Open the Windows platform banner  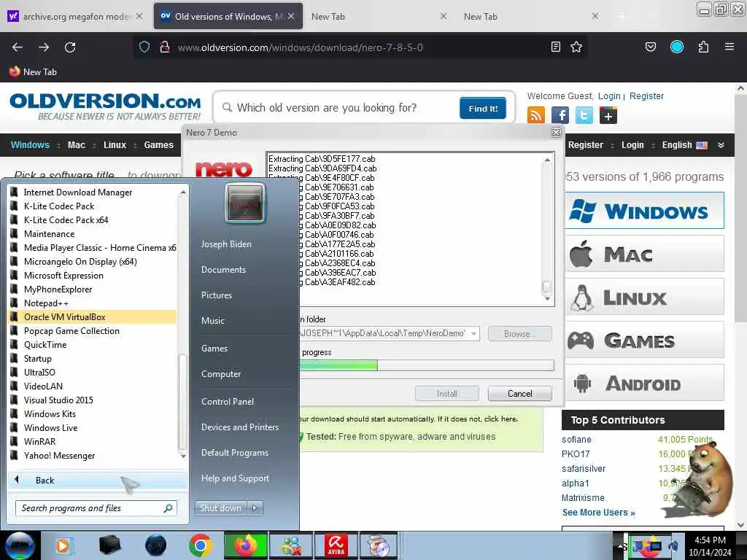(645, 211)
